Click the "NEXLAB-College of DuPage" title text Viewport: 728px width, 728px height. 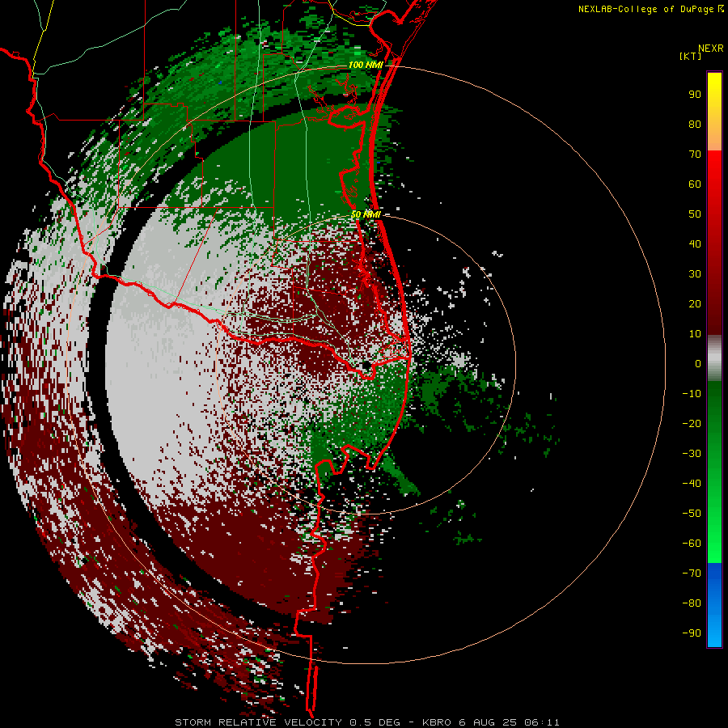645,9
